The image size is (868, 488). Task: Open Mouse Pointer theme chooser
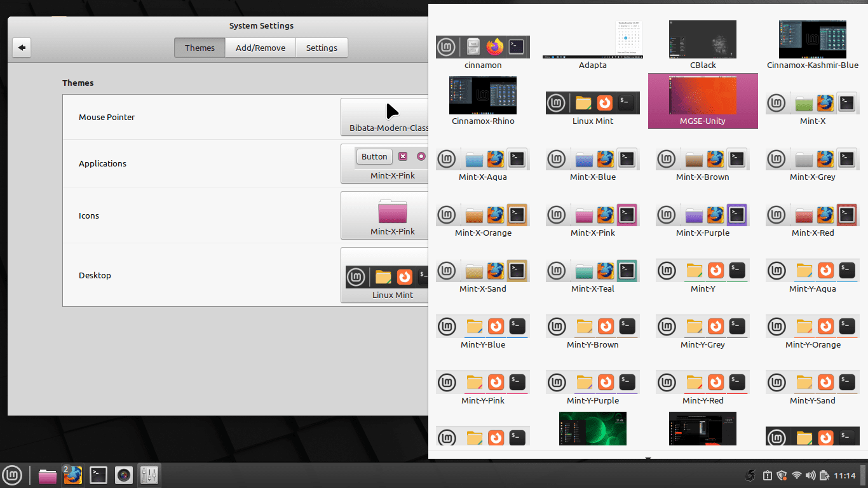pyautogui.click(x=385, y=117)
